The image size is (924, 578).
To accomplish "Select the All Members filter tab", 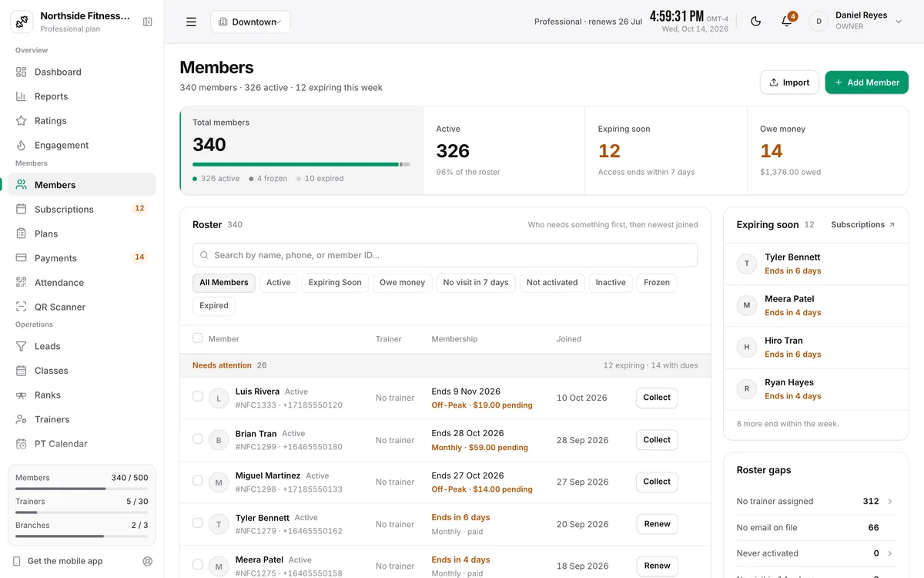I will tap(223, 283).
